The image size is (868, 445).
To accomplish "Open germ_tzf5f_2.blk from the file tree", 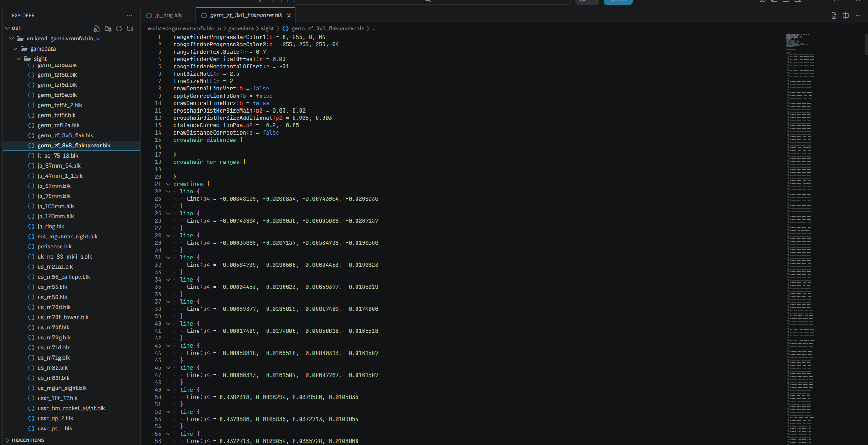I will pos(71,105).
